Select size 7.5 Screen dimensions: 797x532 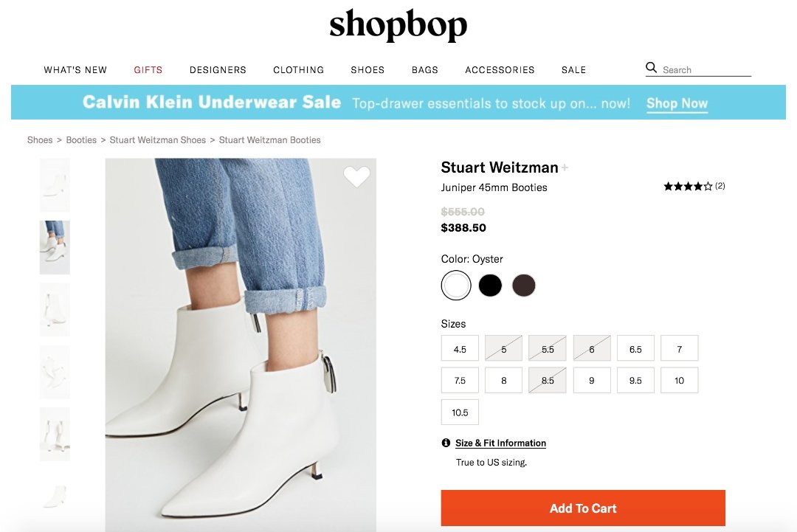point(460,381)
